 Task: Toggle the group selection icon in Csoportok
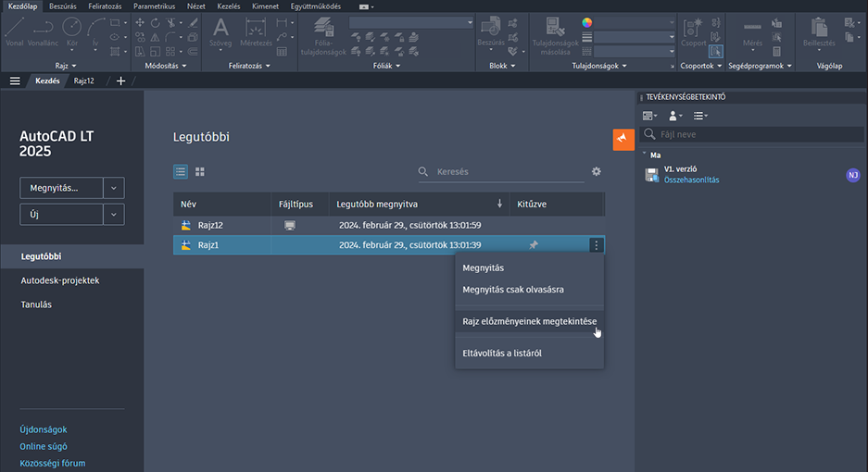[x=716, y=52]
